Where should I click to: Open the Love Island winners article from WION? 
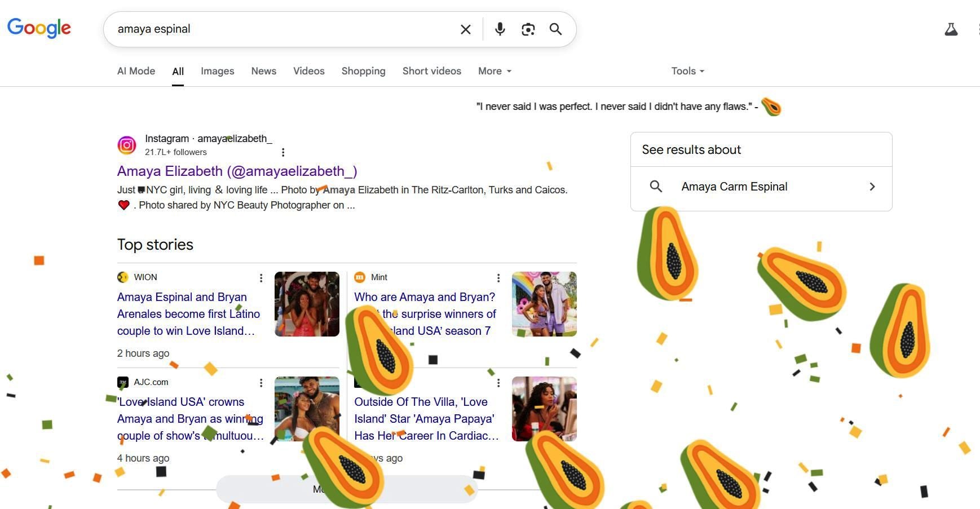click(188, 314)
